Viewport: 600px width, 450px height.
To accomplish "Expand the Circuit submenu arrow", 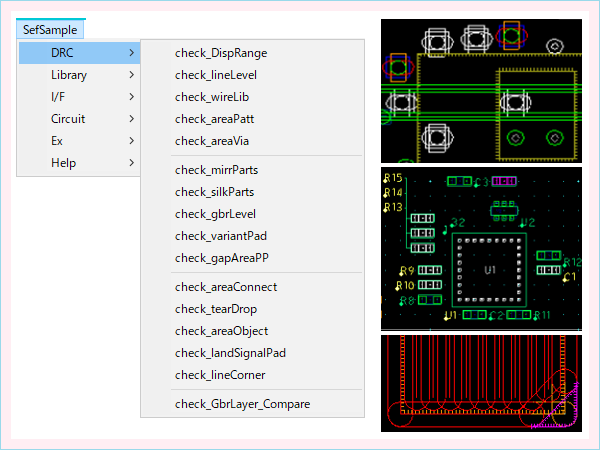I will [x=131, y=119].
